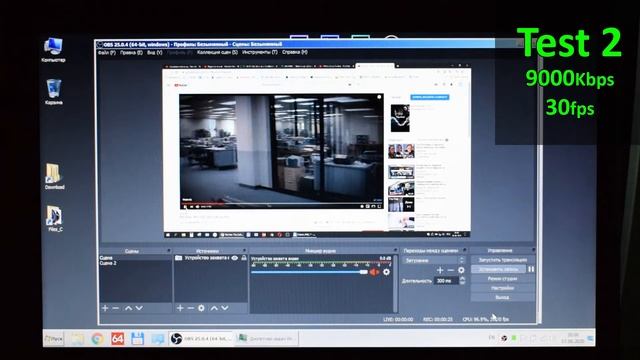
Task: Open the Справка menu
Action: [x=295, y=52]
